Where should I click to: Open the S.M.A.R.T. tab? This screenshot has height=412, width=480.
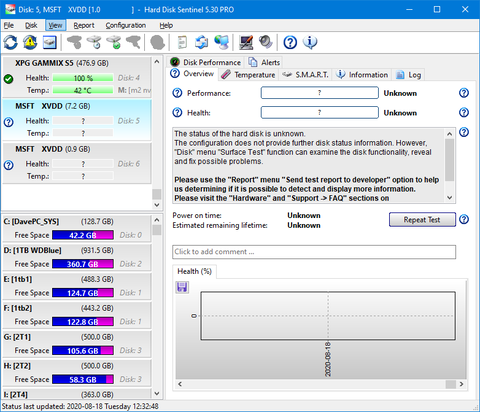click(x=305, y=75)
